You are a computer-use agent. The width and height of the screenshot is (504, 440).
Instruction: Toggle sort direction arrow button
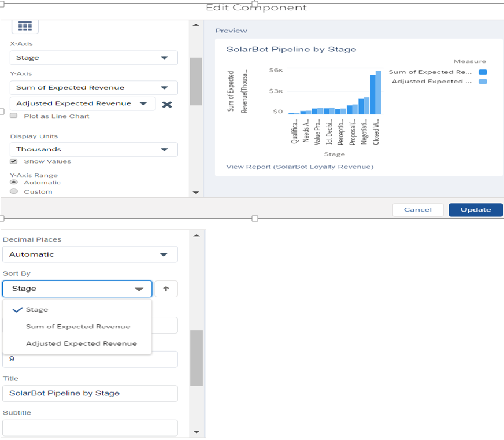pyautogui.click(x=166, y=289)
